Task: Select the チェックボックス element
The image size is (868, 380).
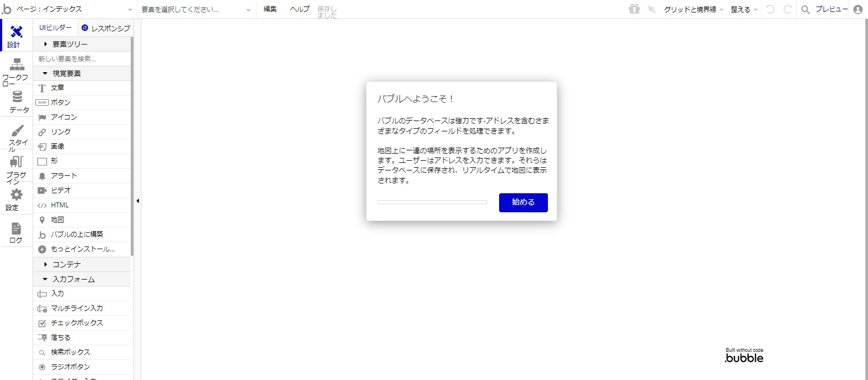Action: 76,323
